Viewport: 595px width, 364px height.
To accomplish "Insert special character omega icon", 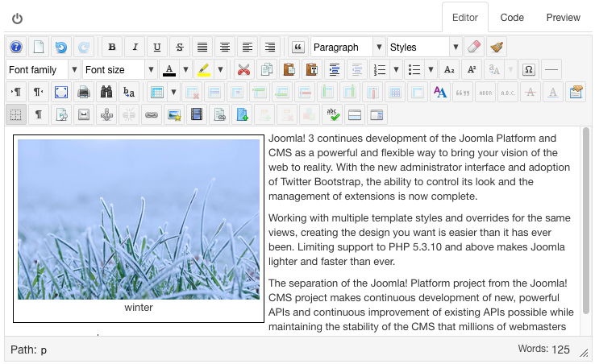I will tap(529, 70).
